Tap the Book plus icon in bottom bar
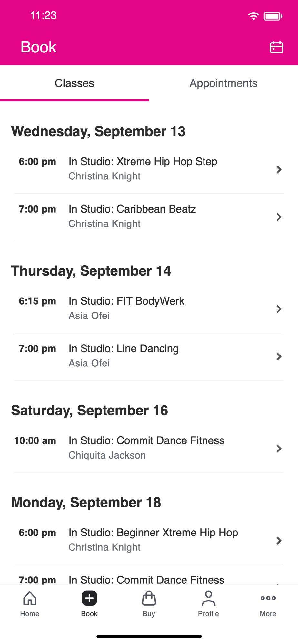Screen dimensions: 298x644 point(89,598)
